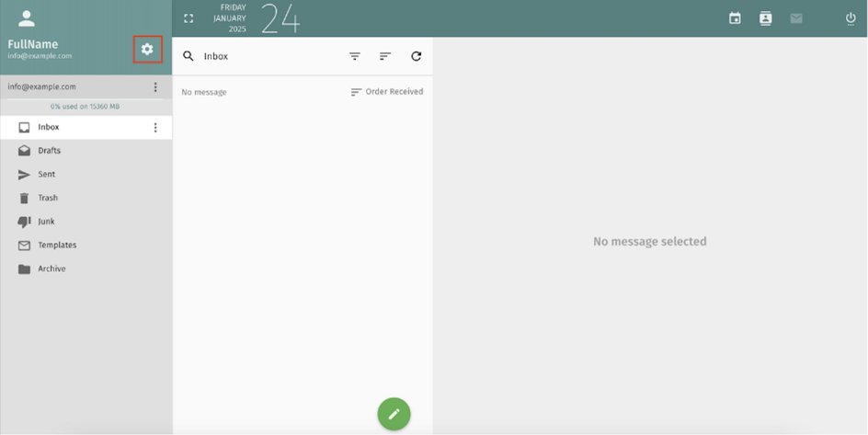Select the Inbox folder
This screenshot has width=868, height=435.
[86, 127]
